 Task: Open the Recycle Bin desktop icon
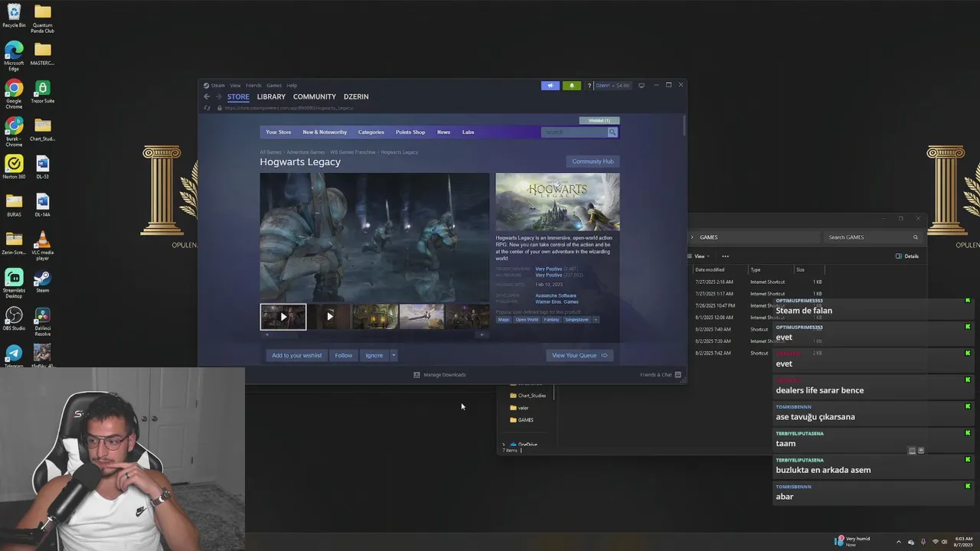click(x=14, y=15)
